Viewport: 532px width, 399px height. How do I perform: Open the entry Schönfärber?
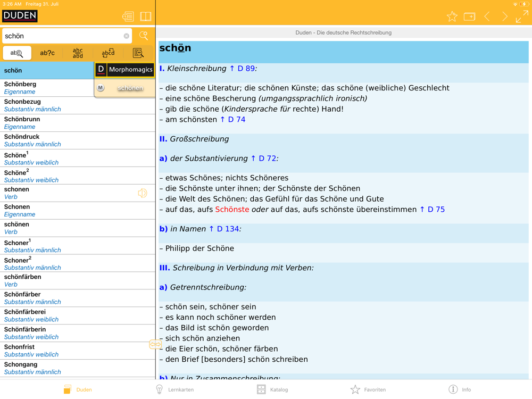pos(78,298)
